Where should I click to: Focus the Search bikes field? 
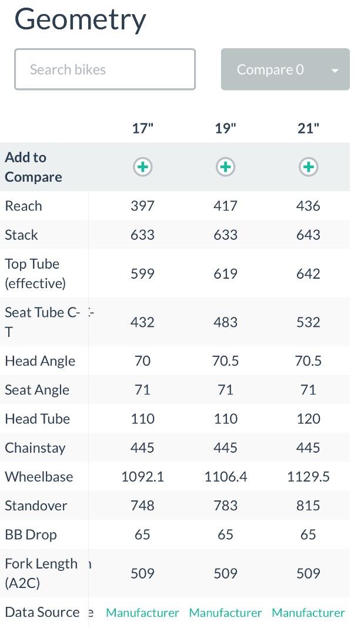[x=105, y=69]
